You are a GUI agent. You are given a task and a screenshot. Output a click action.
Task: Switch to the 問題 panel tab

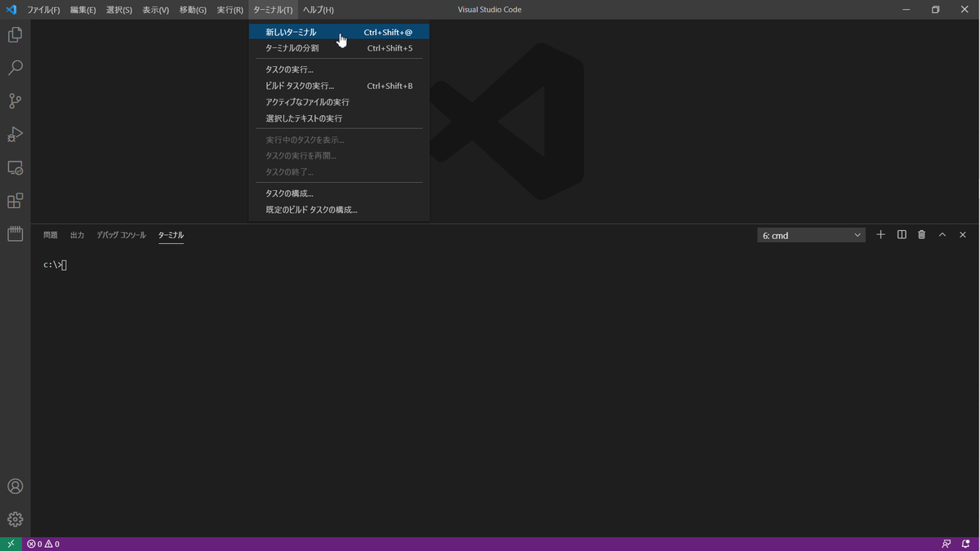coord(51,235)
